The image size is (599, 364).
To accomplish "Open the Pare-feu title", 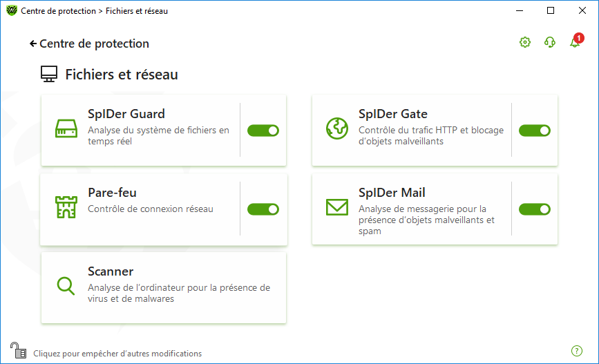I will point(113,193).
